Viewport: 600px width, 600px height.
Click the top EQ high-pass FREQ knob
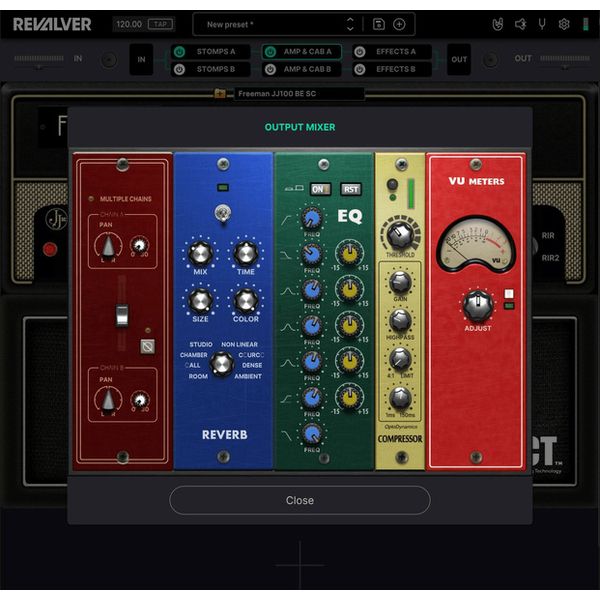coord(312,218)
